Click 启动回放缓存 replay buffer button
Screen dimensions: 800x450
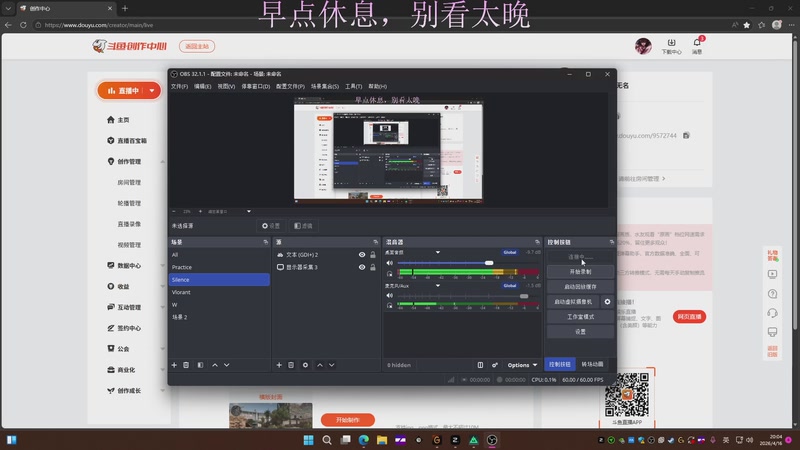click(x=580, y=287)
